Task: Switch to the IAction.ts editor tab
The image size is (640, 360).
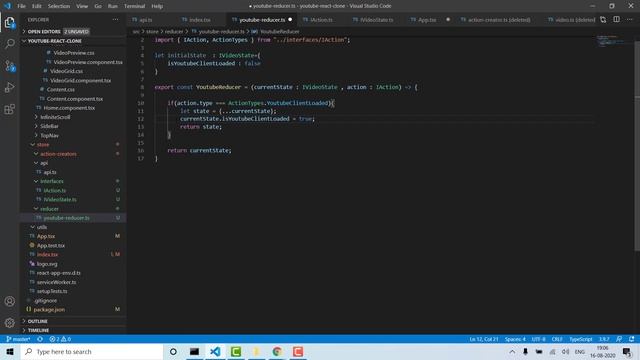Action: (322, 20)
